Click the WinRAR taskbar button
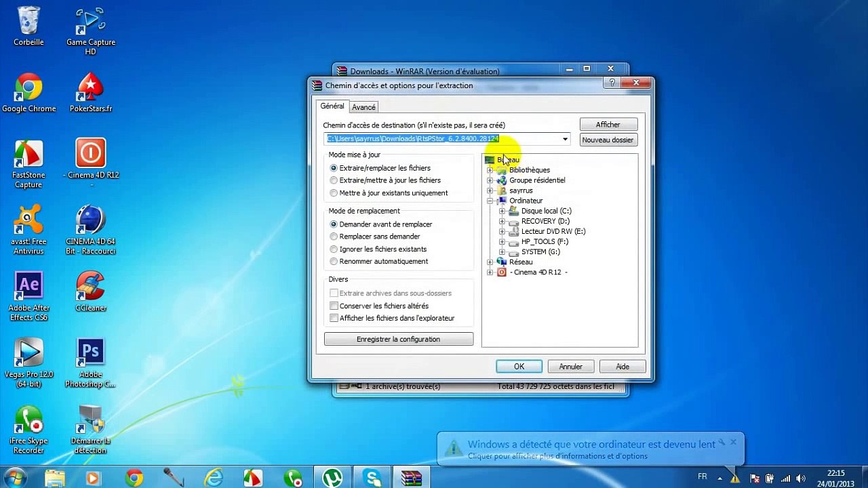Screen dimensions: 868x488 coord(412,478)
